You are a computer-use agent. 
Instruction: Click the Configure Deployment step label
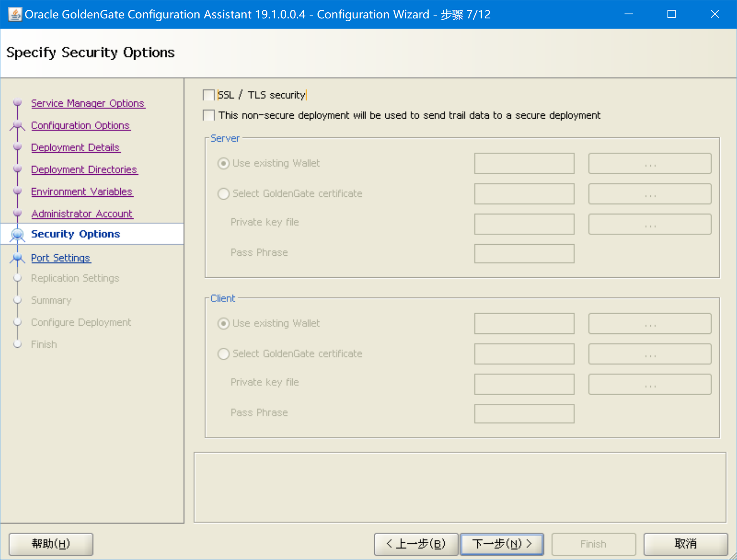tap(81, 322)
